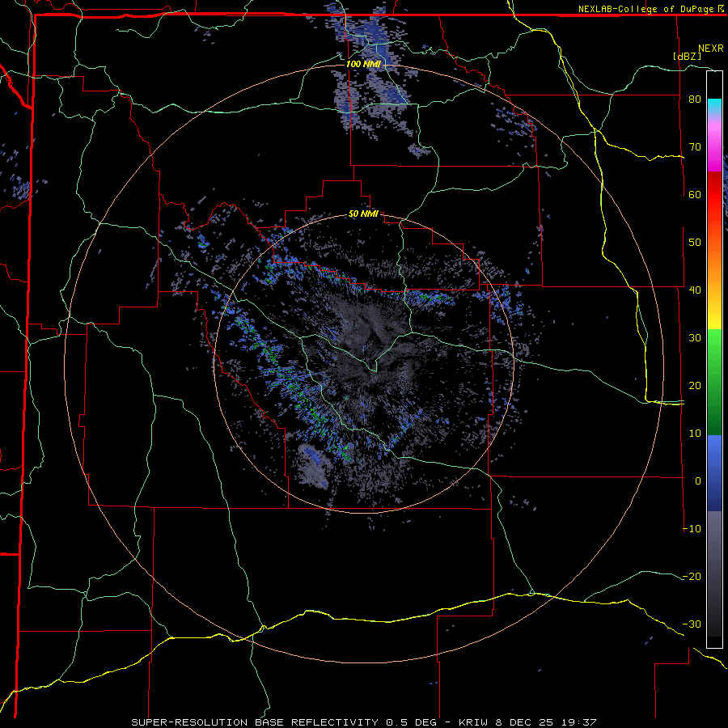Click the KRIW station identifier in the caption
This screenshot has width=728, height=728.
click(474, 722)
